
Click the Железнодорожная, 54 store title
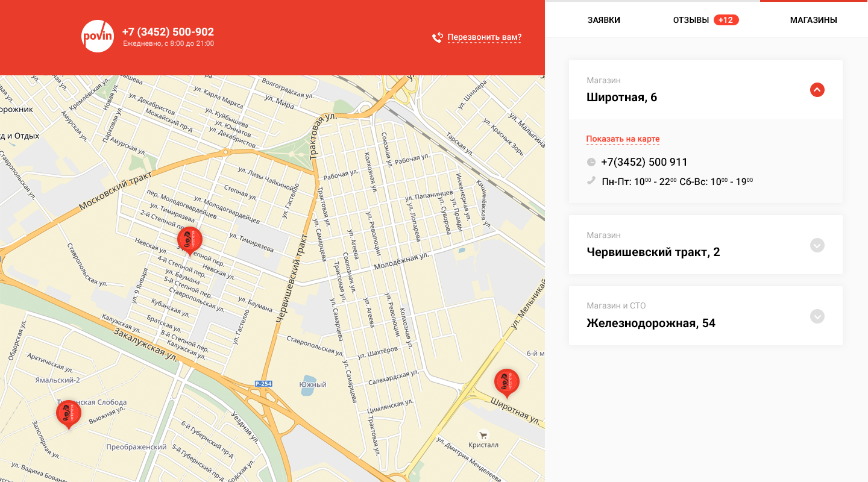(x=651, y=323)
